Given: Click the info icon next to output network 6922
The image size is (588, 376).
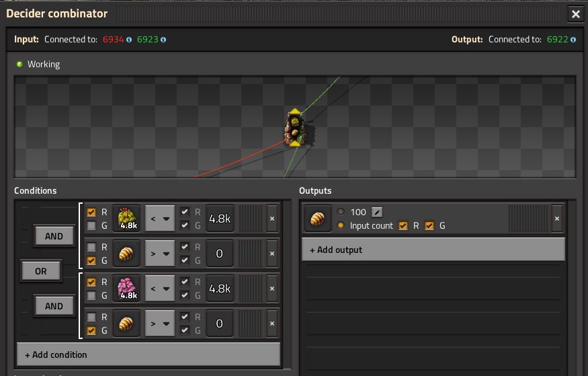Looking at the screenshot, I should point(573,40).
